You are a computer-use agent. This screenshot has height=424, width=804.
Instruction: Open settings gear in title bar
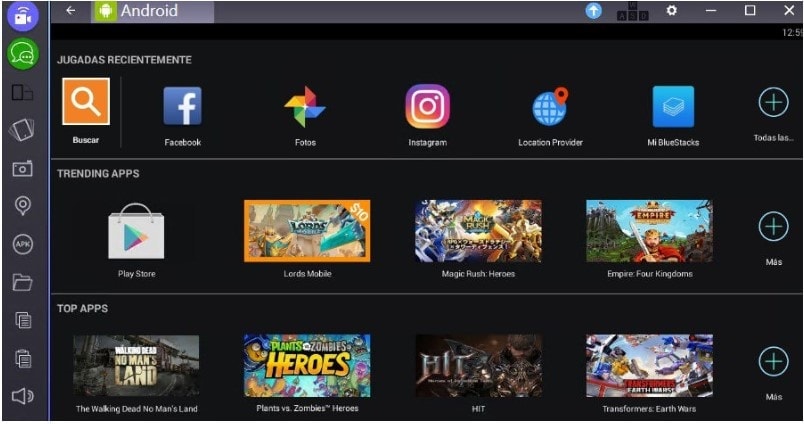671,10
